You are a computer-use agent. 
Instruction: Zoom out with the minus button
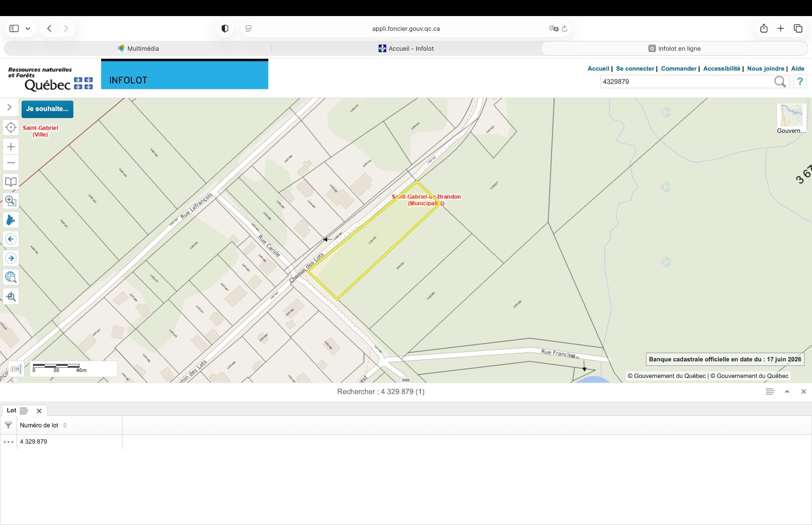pyautogui.click(x=11, y=163)
